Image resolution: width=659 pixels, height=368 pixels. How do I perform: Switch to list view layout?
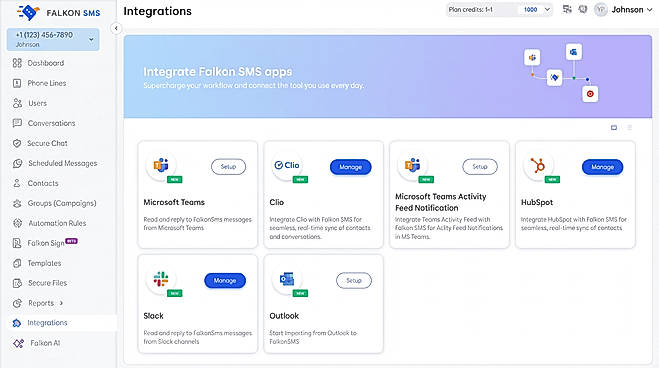tap(630, 128)
